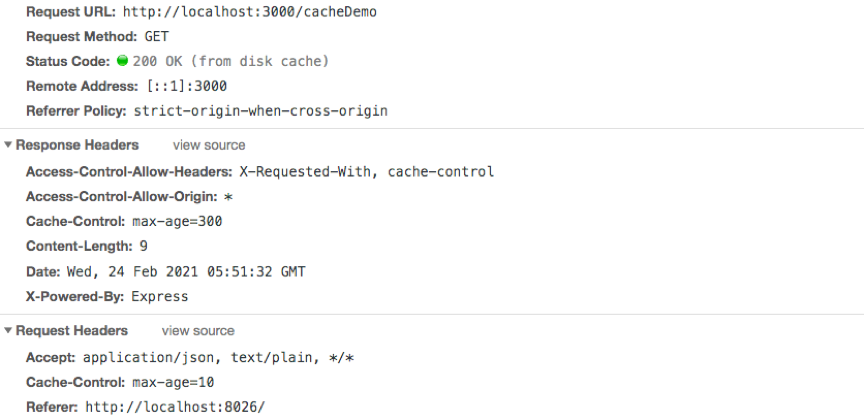Click the Access-Control-Allow-Headers header name
Screen dimensions: 864x420
pos(130,172)
